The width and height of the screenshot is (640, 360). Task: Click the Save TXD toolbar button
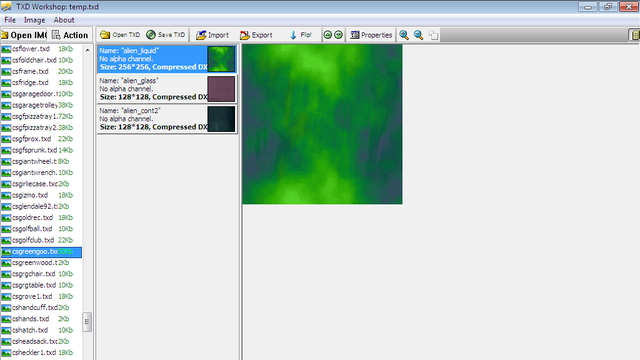point(166,35)
